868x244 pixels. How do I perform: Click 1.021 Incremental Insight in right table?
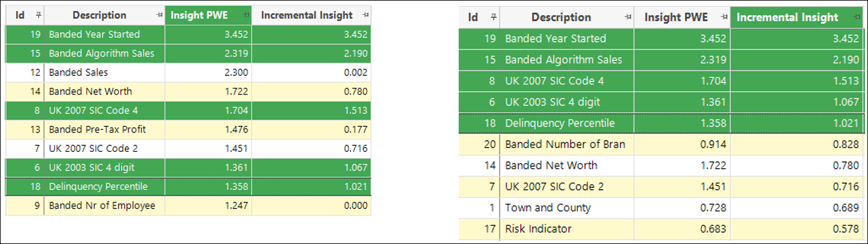(845, 123)
